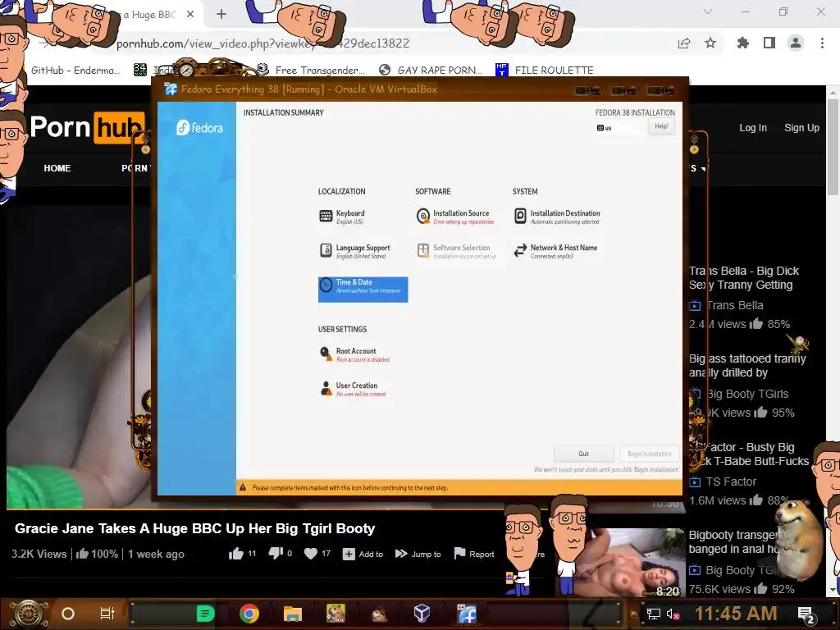840x630 pixels.
Task: Select the HOME tab on the website
Action: (57, 168)
